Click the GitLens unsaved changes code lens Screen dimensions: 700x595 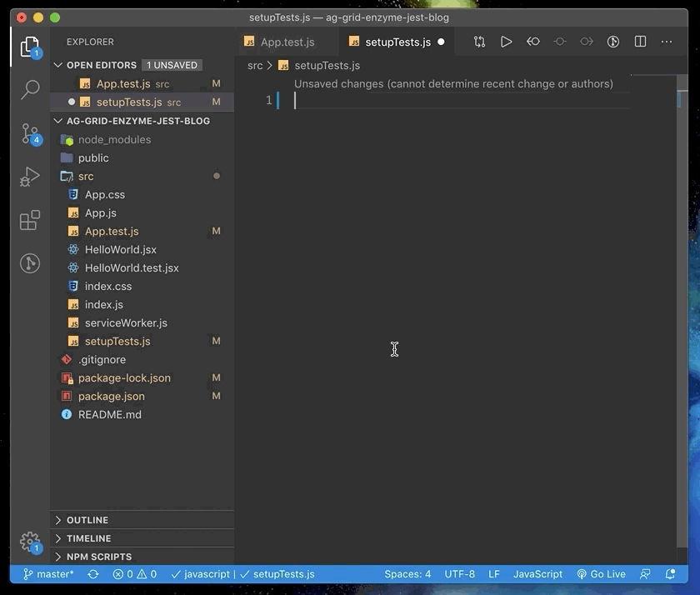click(453, 84)
